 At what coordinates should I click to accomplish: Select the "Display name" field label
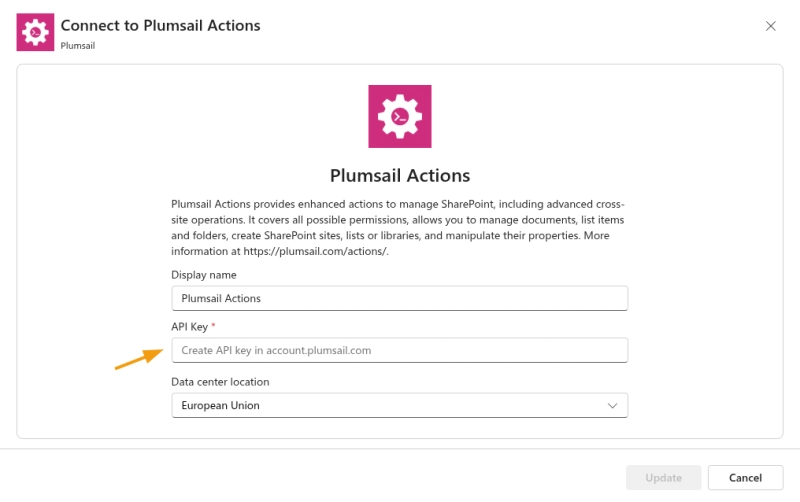204,275
